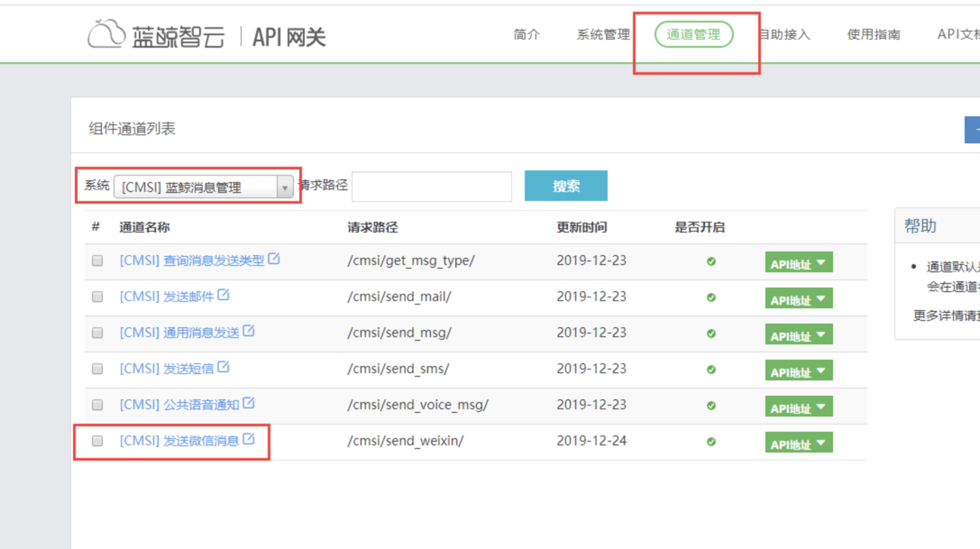Select the 通道管理 navigation tab
This screenshot has width=980, height=549.
click(694, 34)
